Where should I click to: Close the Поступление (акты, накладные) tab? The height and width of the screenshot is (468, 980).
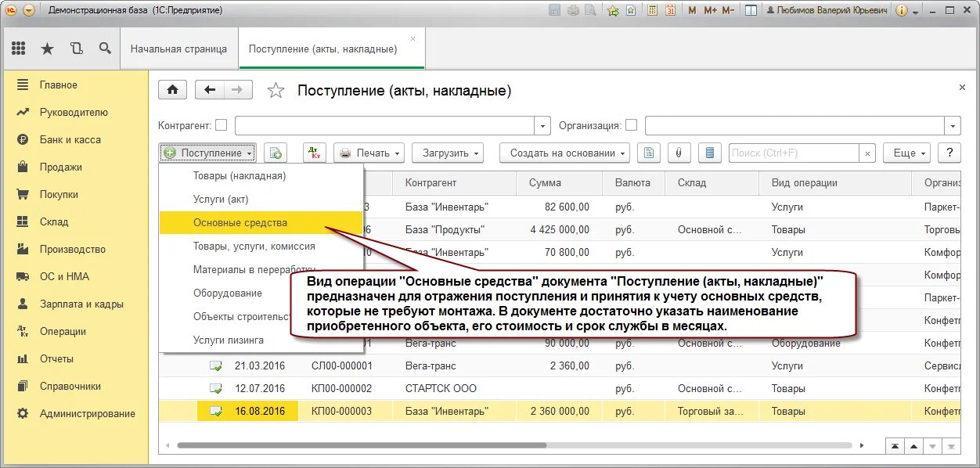(413, 38)
